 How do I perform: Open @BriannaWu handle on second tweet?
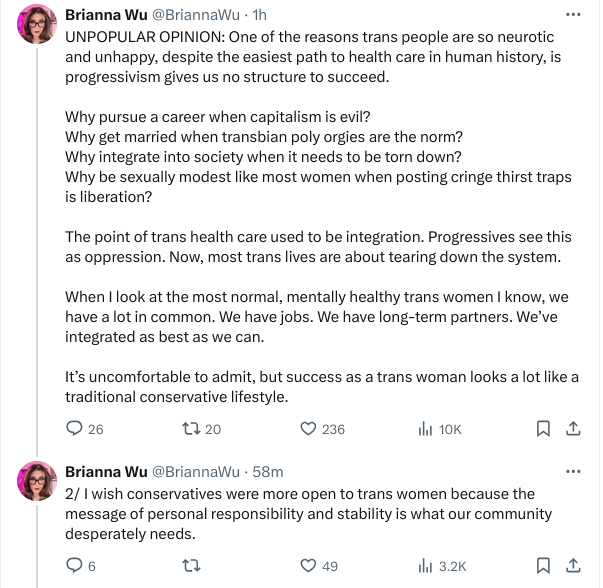coord(196,472)
